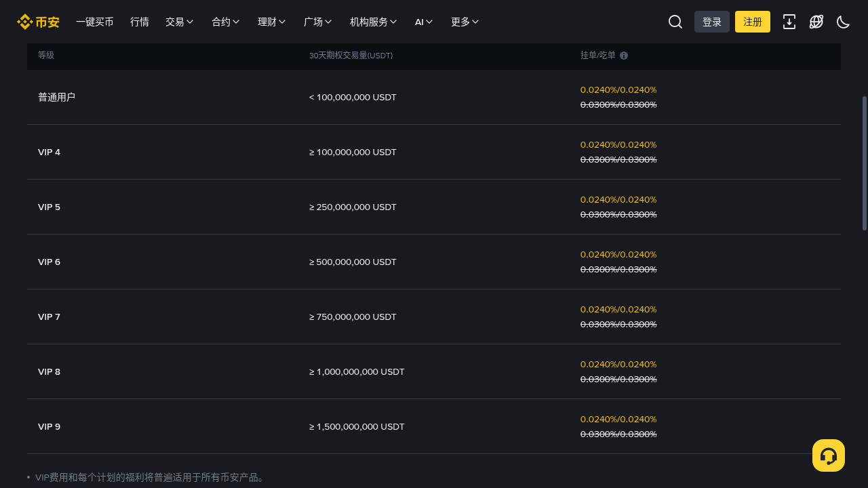Select the VIP 4 row label

(x=50, y=152)
